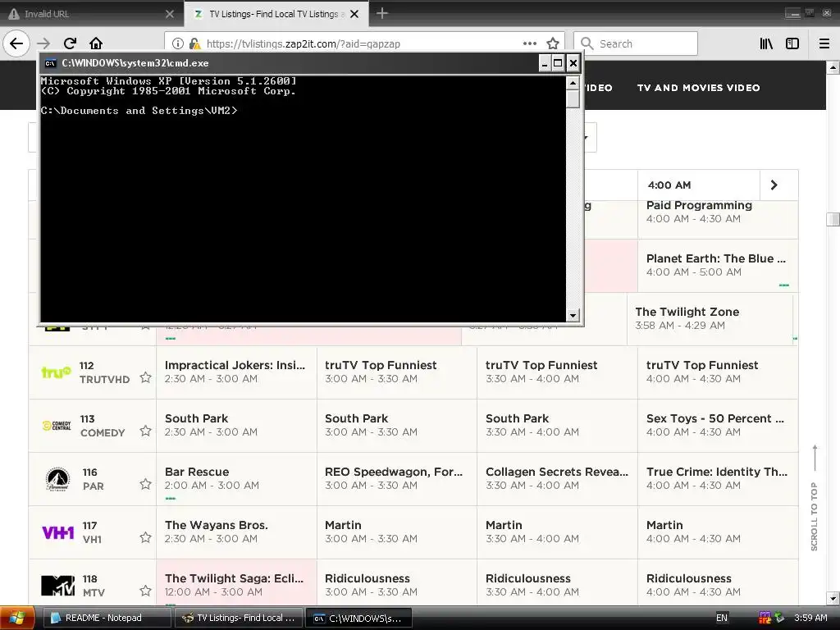Viewport: 840px width, 630px height.
Task: Advance the listings grid with right chevron
Action: 774,185
